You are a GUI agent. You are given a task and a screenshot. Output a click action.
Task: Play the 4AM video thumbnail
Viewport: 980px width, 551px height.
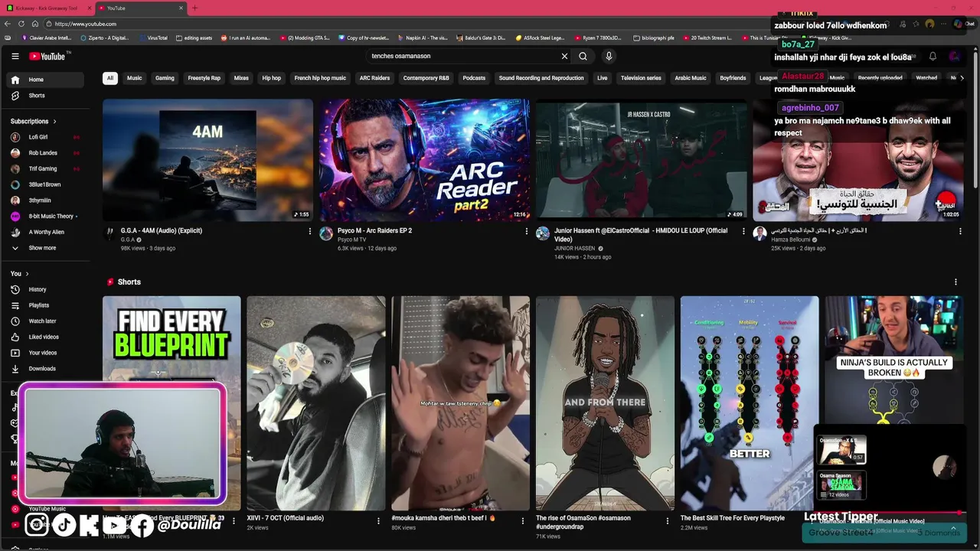207,160
